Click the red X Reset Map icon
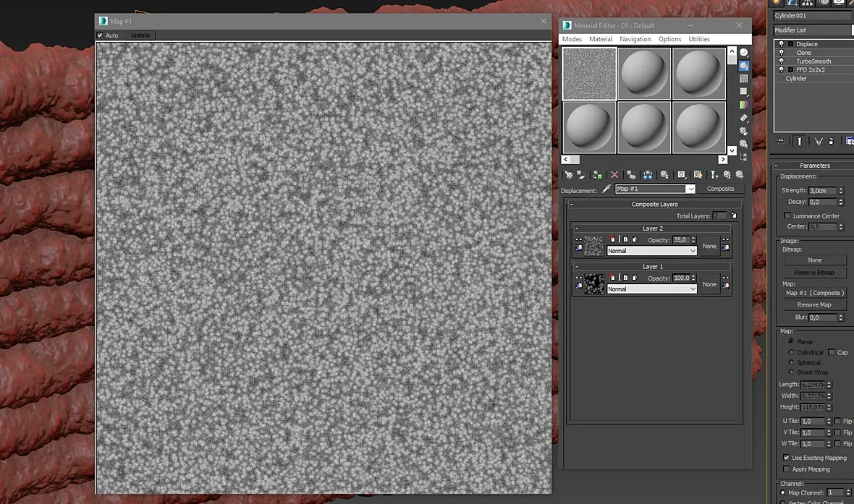Screen dimensions: 854x504 [614, 175]
